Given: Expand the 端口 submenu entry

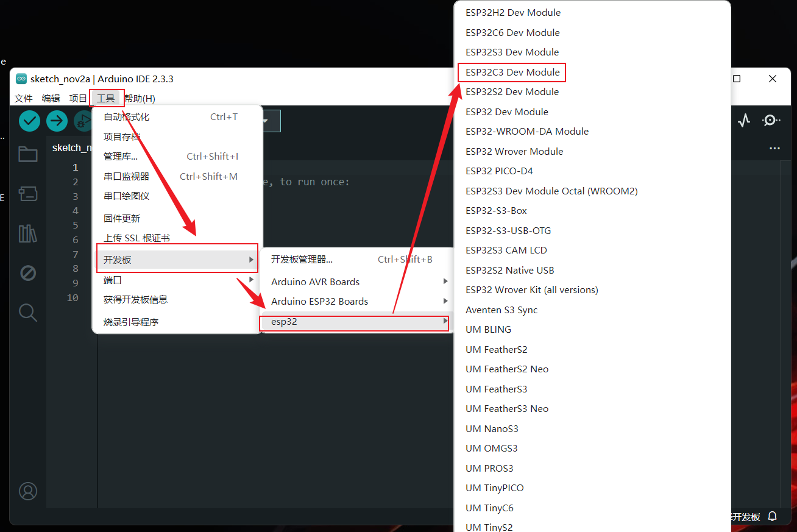Looking at the screenshot, I should click(177, 280).
